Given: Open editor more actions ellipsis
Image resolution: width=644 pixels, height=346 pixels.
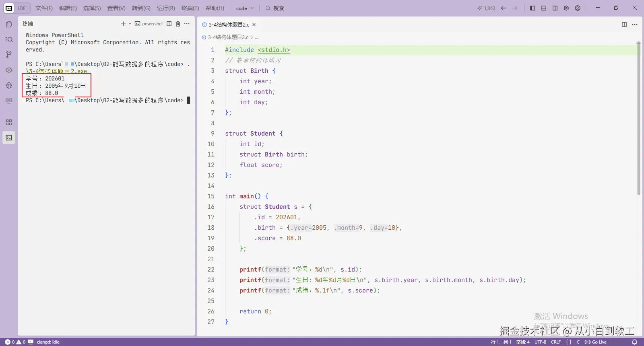Looking at the screenshot, I should click(635, 25).
